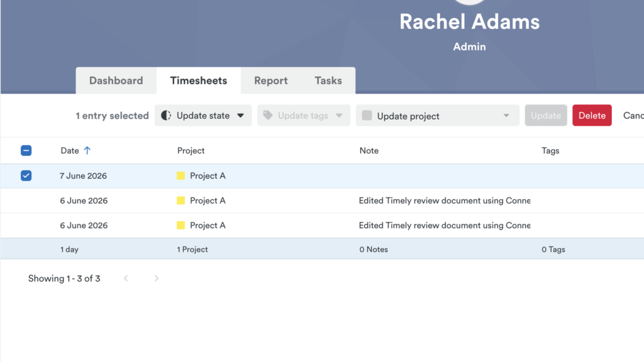Click the Update tags caret arrow

(x=339, y=116)
